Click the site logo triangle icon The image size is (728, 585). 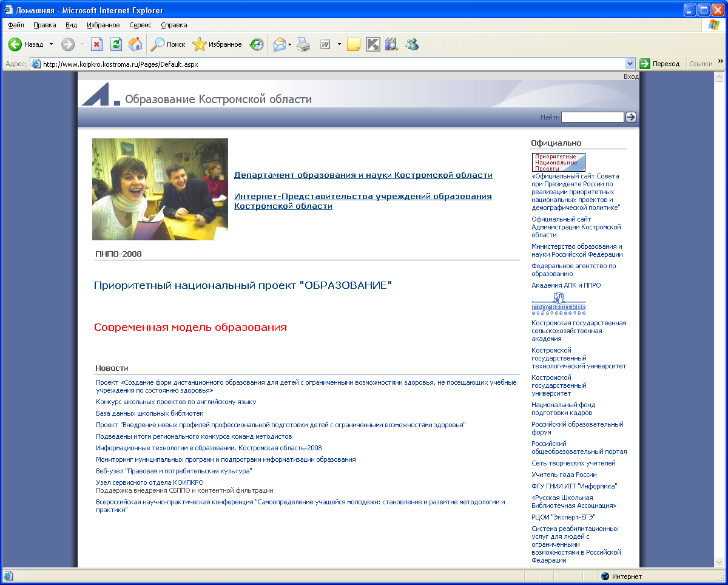point(101,95)
